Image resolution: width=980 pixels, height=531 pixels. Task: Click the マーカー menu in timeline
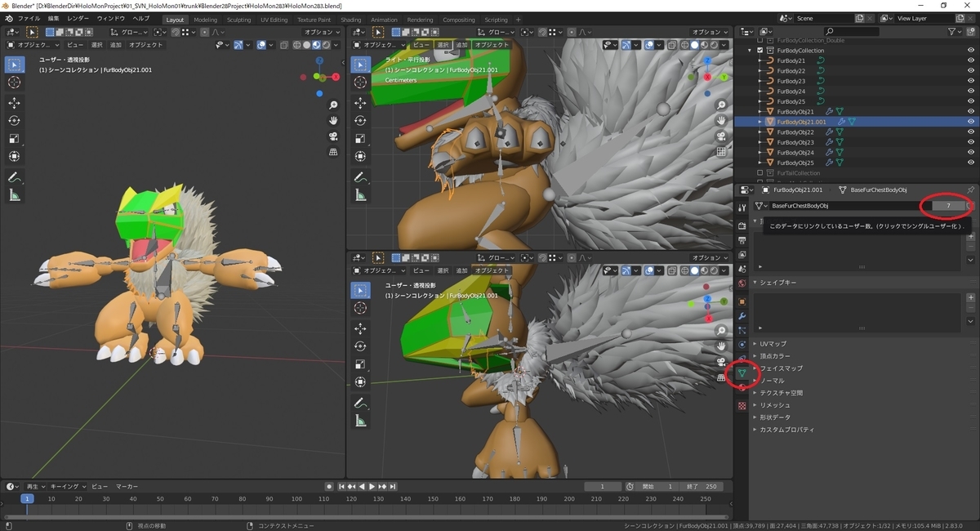coord(127,486)
